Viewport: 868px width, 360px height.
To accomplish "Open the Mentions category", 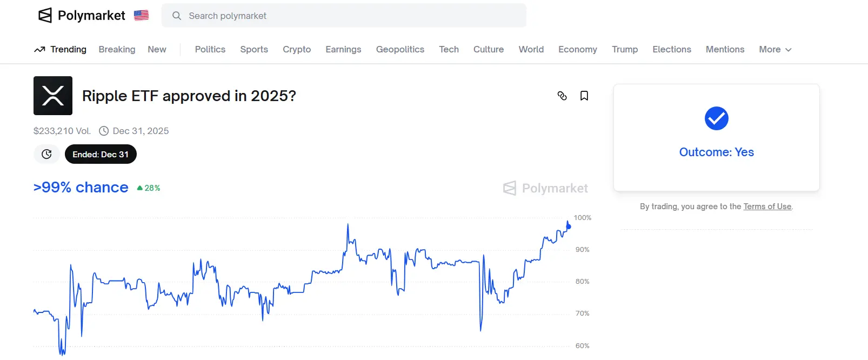I will pyautogui.click(x=725, y=50).
